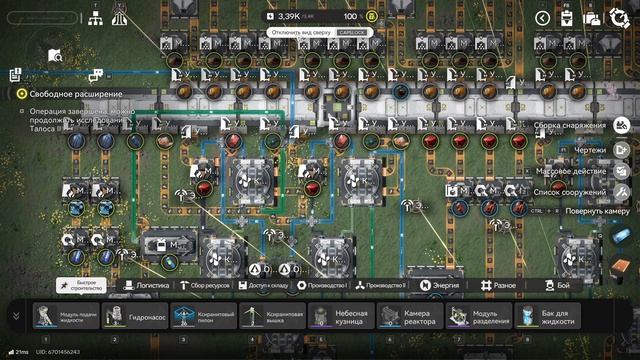The height and width of the screenshot is (360, 640).
Task: Switch to the Энергия tab
Action: pyautogui.click(x=439, y=285)
